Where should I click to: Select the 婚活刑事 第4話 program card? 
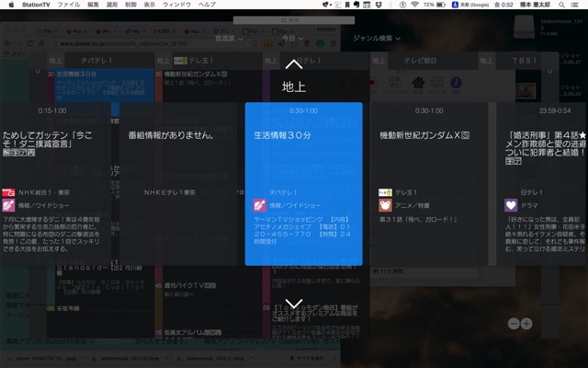542,184
